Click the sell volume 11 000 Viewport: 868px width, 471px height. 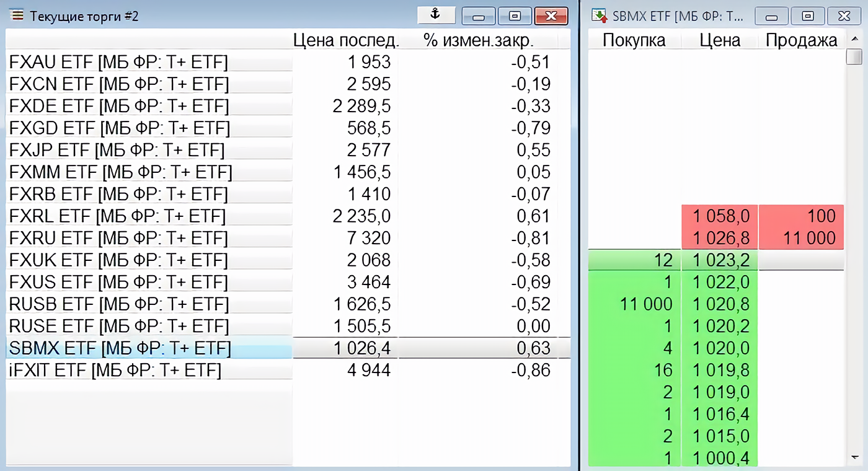(x=810, y=239)
